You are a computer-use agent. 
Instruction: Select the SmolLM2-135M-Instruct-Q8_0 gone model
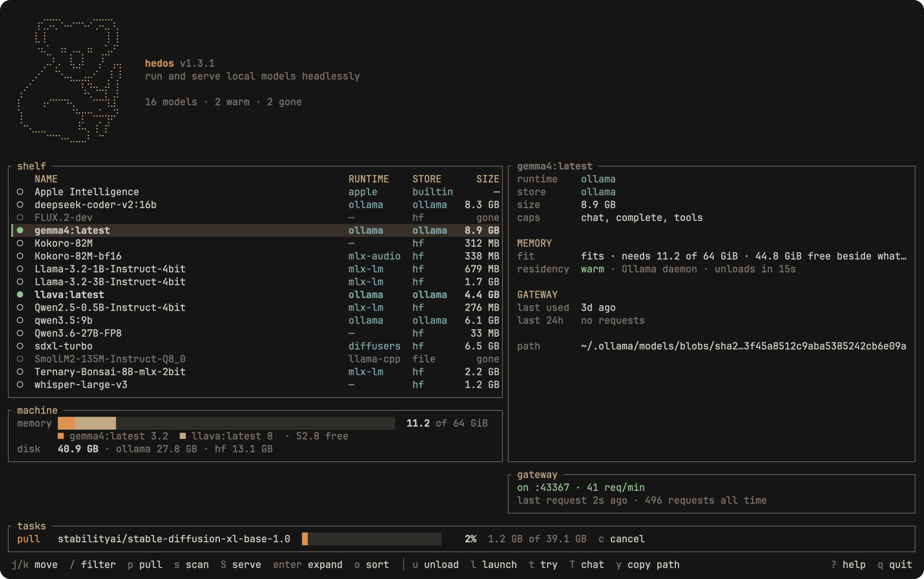pos(256,359)
